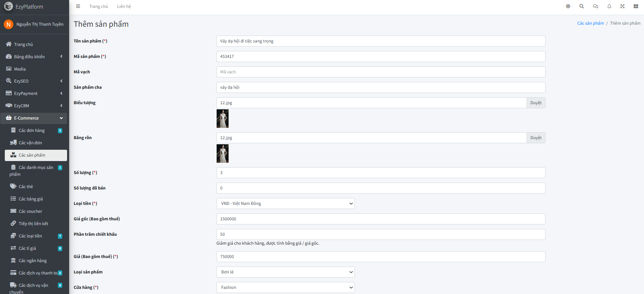
Task: Click the search magnifier icon in header
Action: (581, 6)
